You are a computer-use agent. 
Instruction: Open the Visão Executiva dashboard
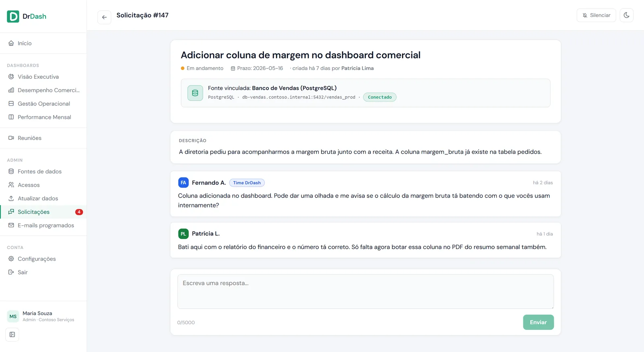(43, 77)
